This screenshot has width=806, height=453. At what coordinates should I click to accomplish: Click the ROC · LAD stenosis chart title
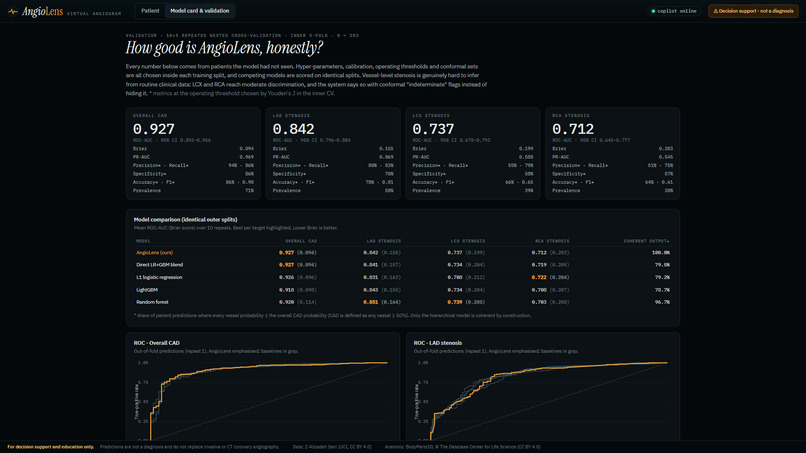click(x=437, y=343)
